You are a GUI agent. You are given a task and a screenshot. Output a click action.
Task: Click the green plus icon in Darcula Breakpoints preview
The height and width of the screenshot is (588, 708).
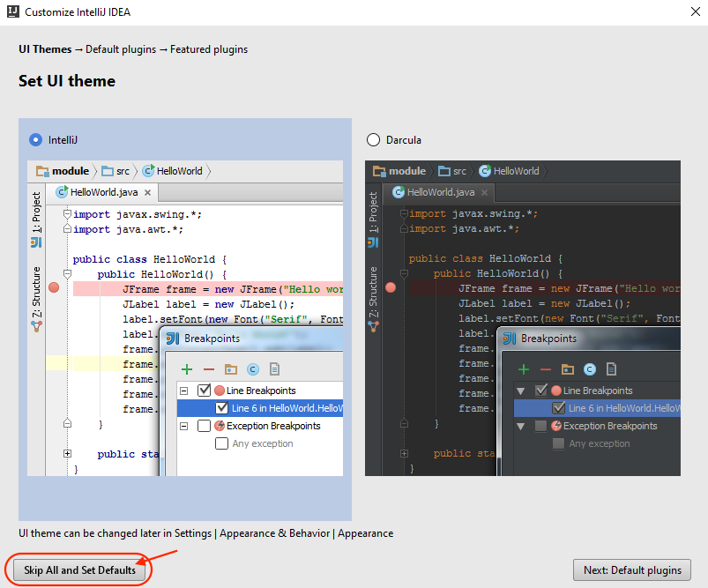(523, 369)
